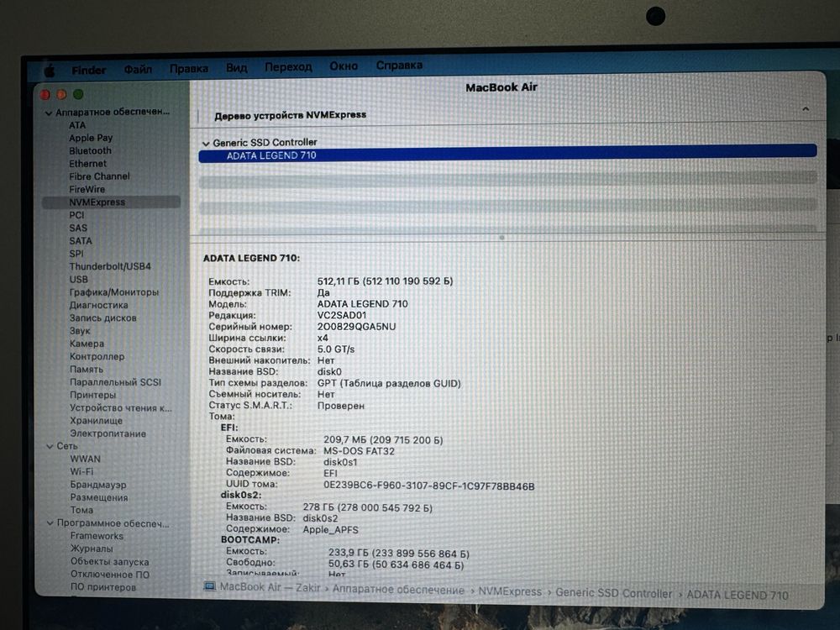The image size is (840, 630).
Task: Select Память in the sidebar
Action: pos(87,369)
